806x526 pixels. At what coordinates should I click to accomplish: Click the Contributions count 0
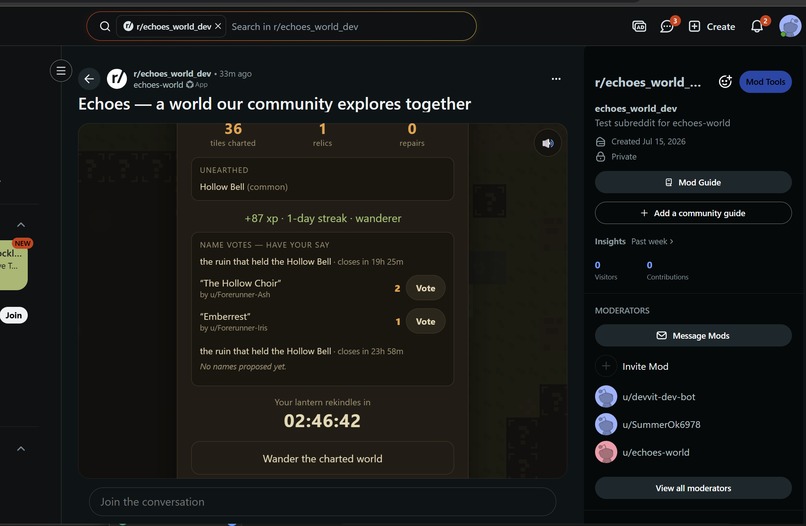[x=649, y=265]
